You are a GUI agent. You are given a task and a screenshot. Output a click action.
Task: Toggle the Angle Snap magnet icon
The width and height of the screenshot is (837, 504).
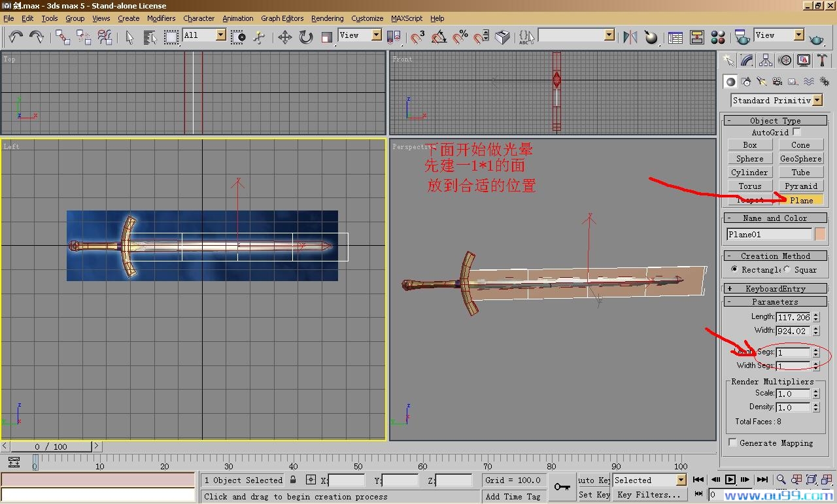pyautogui.click(x=439, y=37)
